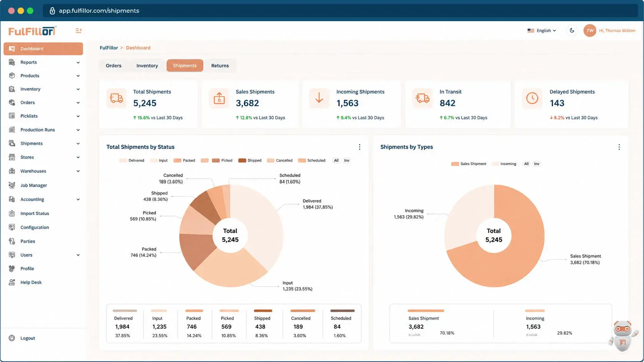Toggle Shipped series in status legend
644x362 pixels.
(250, 160)
